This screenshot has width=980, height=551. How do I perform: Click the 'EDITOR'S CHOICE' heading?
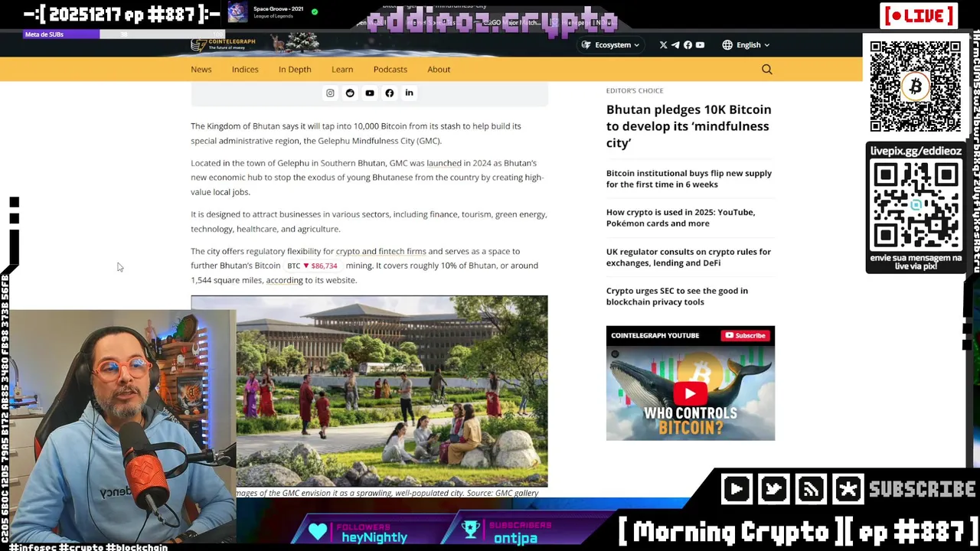pyautogui.click(x=635, y=90)
